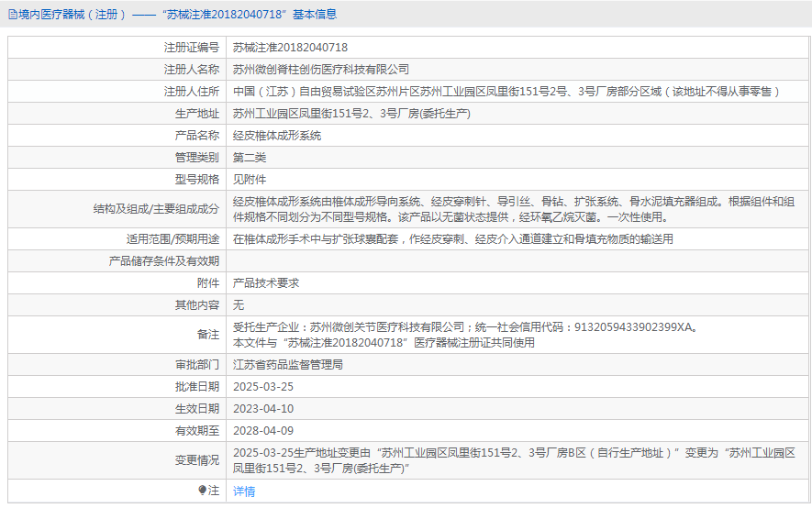This screenshot has width=812, height=508.
Task: Select effective date 2023-04-10
Action: click(263, 409)
